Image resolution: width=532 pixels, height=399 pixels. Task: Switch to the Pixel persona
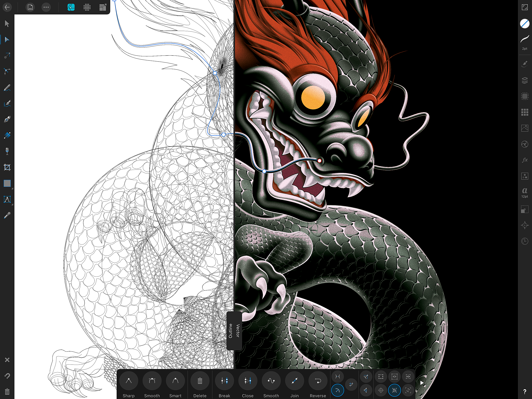87,7
